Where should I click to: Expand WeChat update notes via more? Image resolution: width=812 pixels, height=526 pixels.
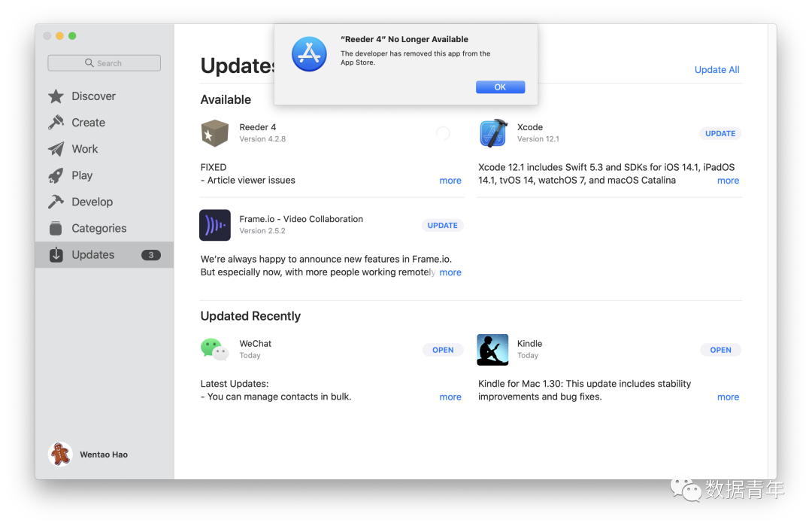[x=450, y=397]
